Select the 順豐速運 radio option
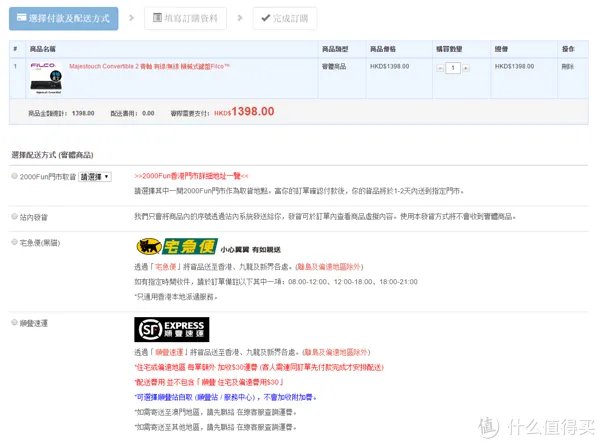 coord(15,323)
